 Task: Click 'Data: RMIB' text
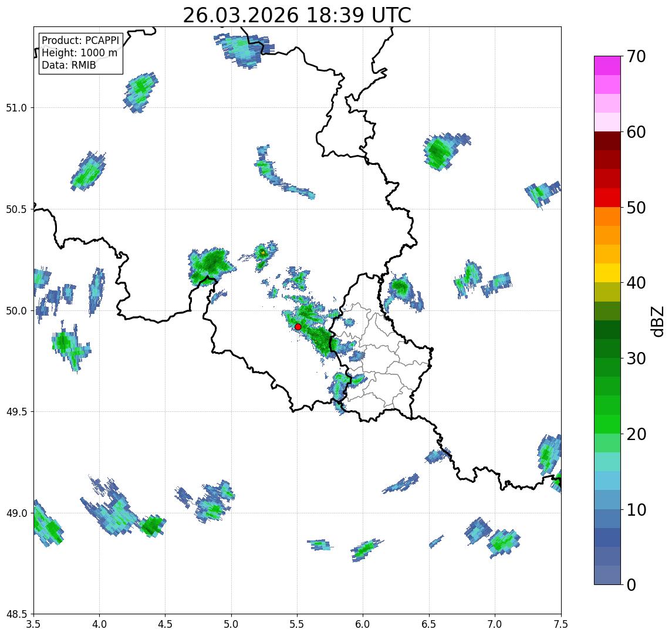[x=69, y=65]
